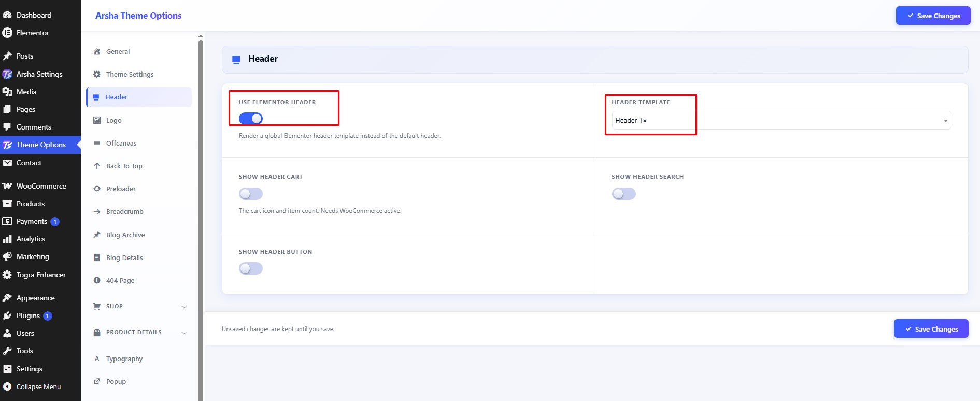Click the Marketing megaphone icon
980x401 pixels.
coord(7,256)
